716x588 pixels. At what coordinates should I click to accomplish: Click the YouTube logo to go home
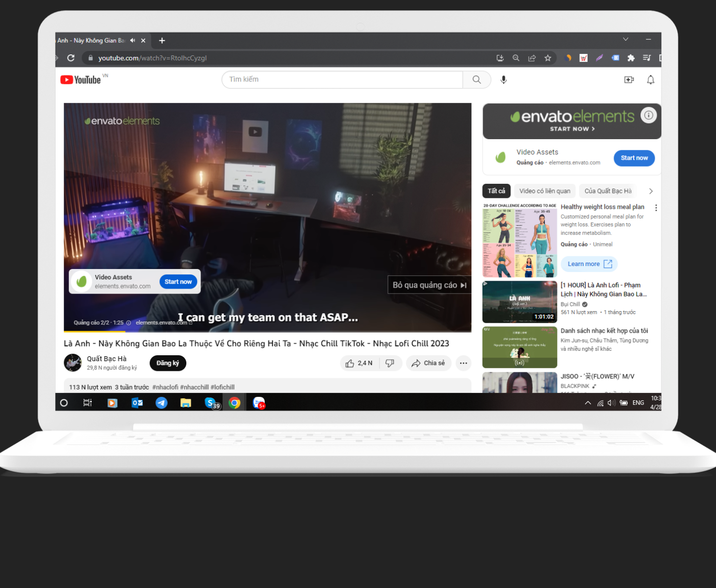tap(81, 80)
